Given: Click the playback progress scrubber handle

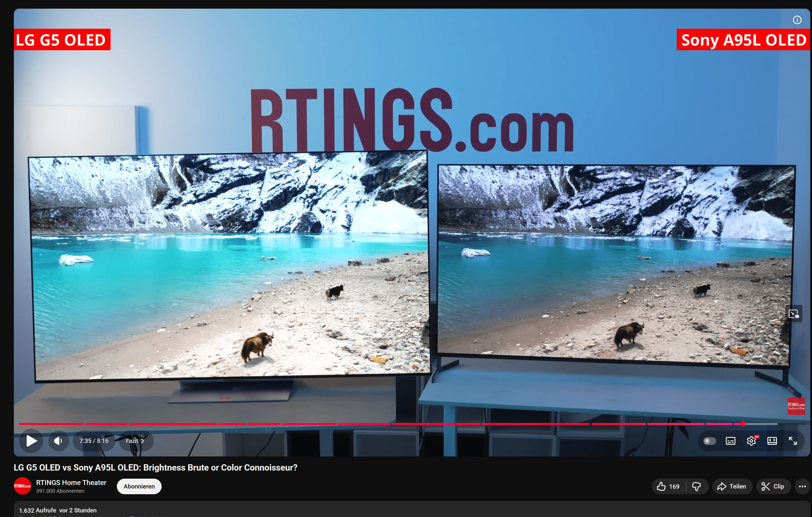Looking at the screenshot, I should click(743, 424).
